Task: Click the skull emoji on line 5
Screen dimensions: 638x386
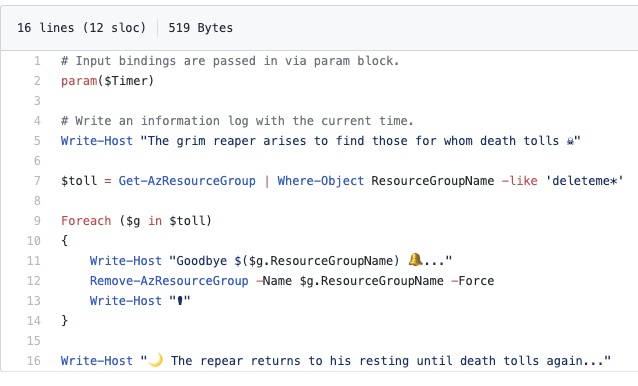Action: (570, 141)
